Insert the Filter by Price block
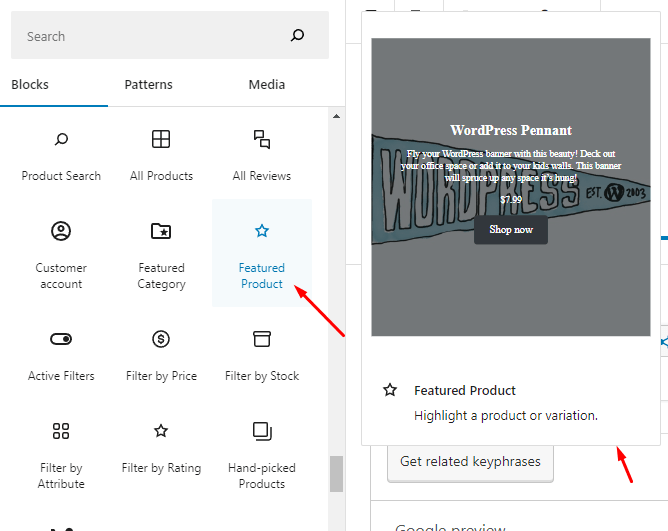The height and width of the screenshot is (531, 668). pyautogui.click(x=161, y=354)
